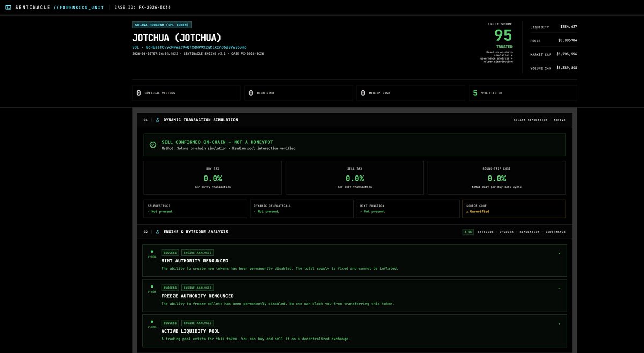644x353 pixels.
Task: Click the Volume 24H value $5,389,848
Action: tap(567, 68)
